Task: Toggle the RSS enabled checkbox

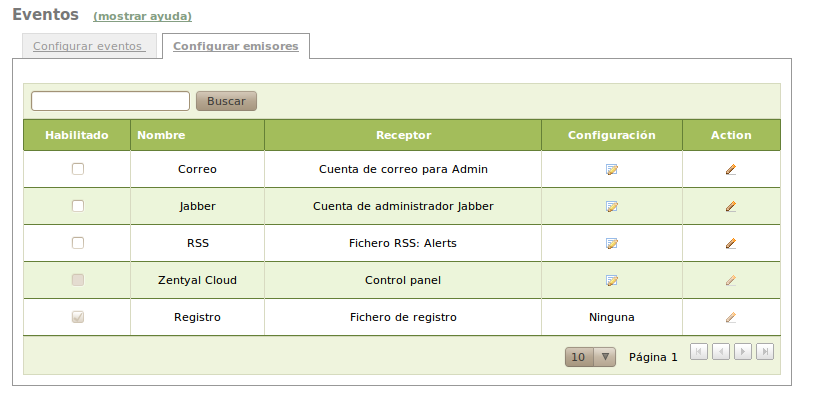Action: point(78,243)
